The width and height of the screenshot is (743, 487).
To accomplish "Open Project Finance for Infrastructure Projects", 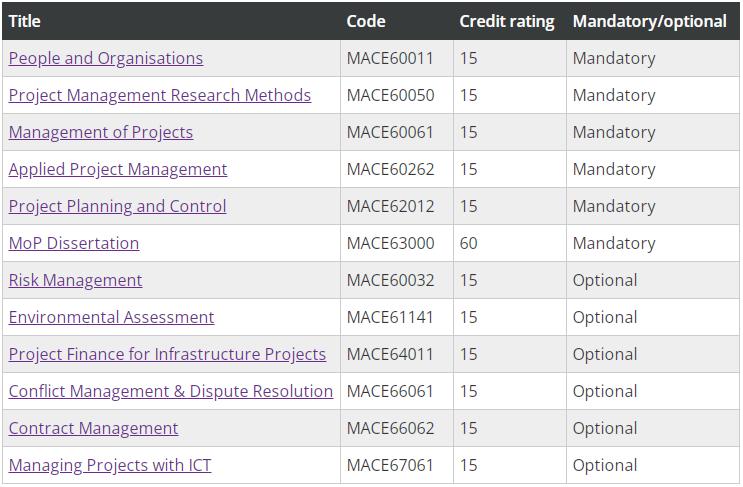I will (167, 354).
